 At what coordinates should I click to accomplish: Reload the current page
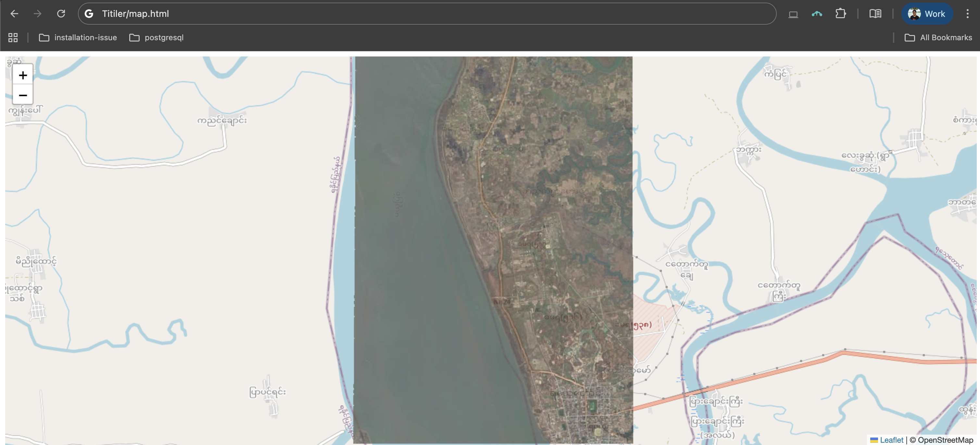pyautogui.click(x=61, y=14)
